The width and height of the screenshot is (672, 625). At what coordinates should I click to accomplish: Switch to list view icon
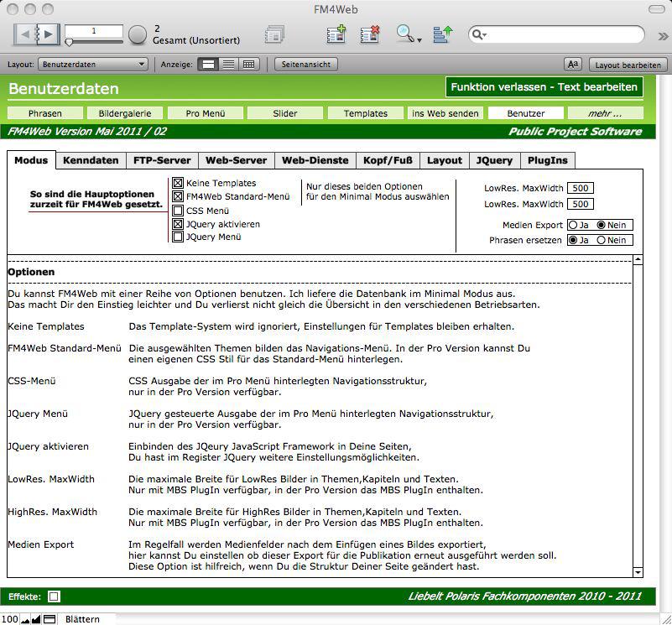[x=228, y=65]
